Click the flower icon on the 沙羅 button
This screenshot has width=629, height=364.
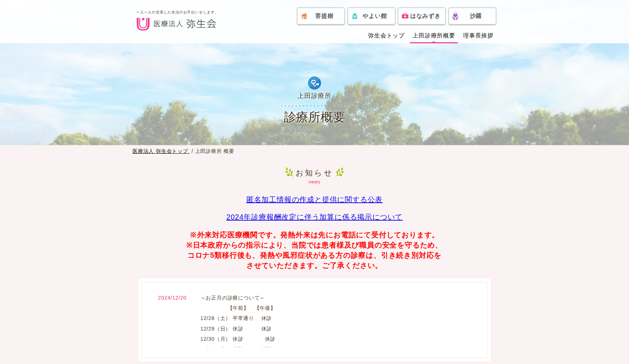(x=456, y=16)
